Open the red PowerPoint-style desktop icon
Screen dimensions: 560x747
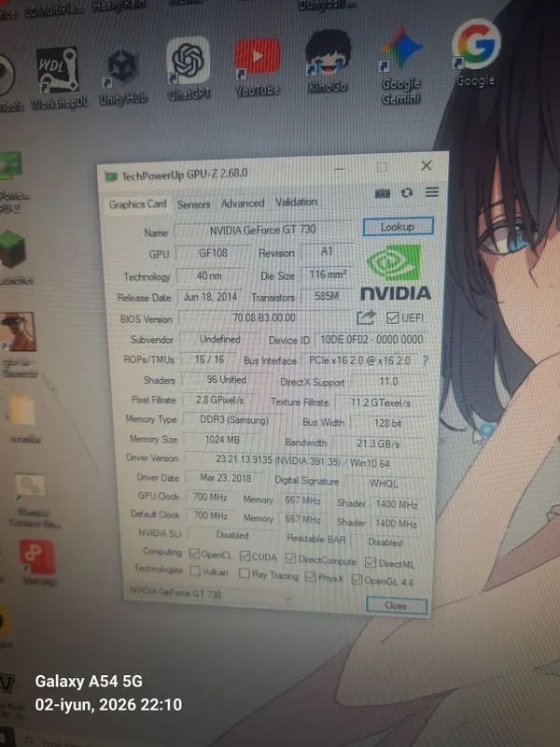(37, 561)
